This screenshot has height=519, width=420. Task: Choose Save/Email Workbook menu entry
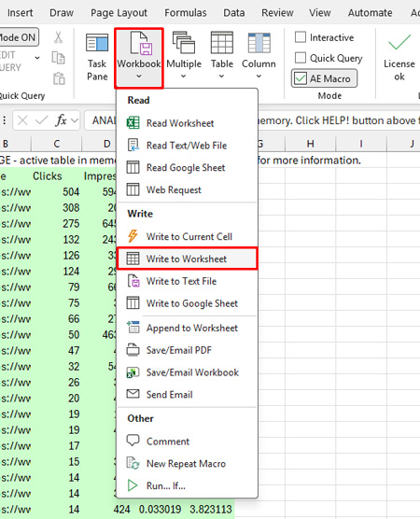click(x=188, y=372)
